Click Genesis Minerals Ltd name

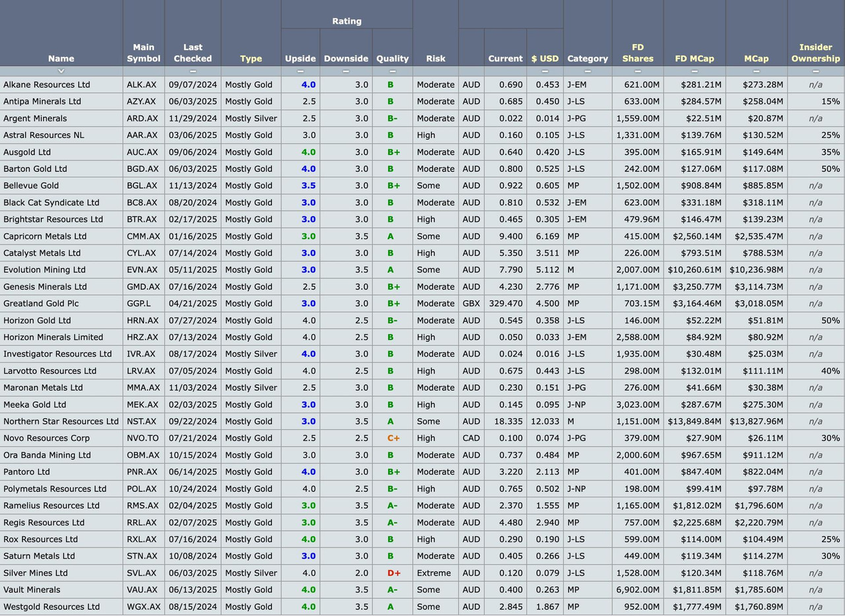[45, 287]
